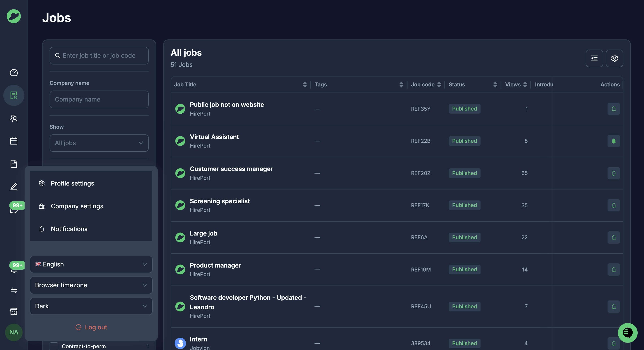Viewport: 644px width, 350px height.
Task: Open the Intern job by Jobylon
Action: (x=199, y=339)
